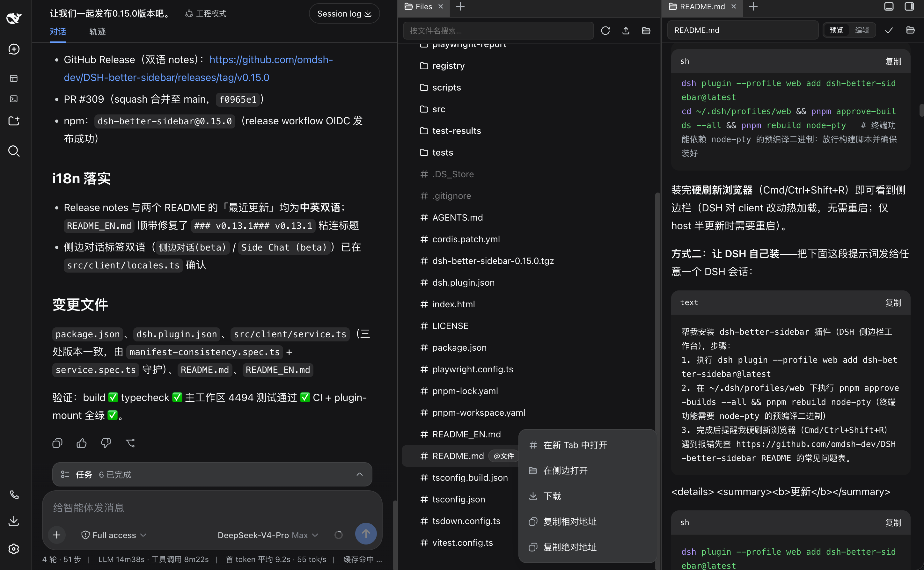Select 下载 in the context menu
Viewport: 924px width, 570px height.
pos(587,496)
